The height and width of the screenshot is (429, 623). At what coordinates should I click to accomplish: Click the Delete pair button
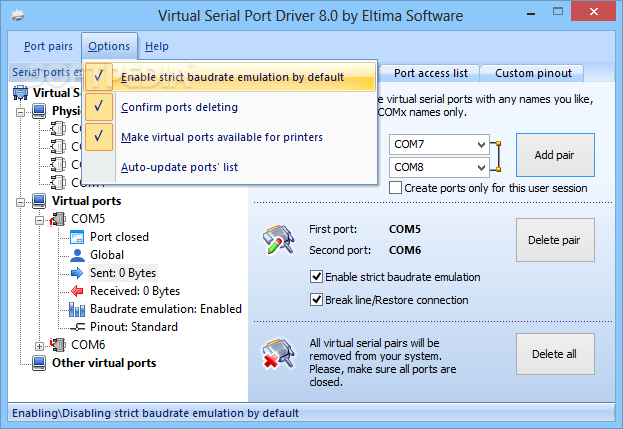pyautogui.click(x=555, y=240)
